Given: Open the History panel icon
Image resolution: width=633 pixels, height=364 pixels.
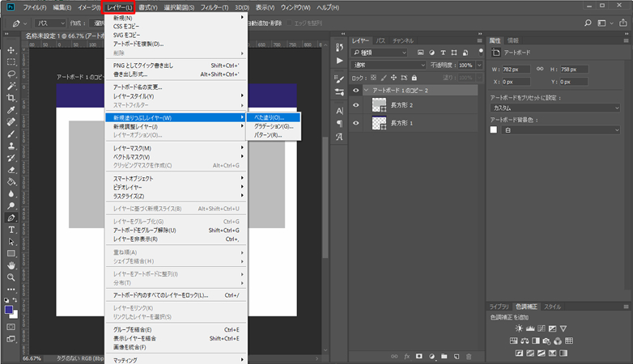Looking at the screenshot, I should [x=339, y=48].
